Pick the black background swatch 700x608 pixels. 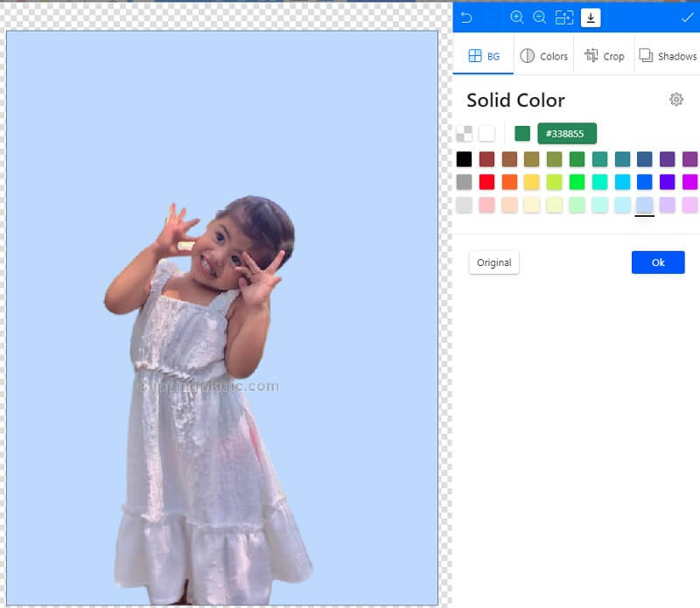(464, 159)
